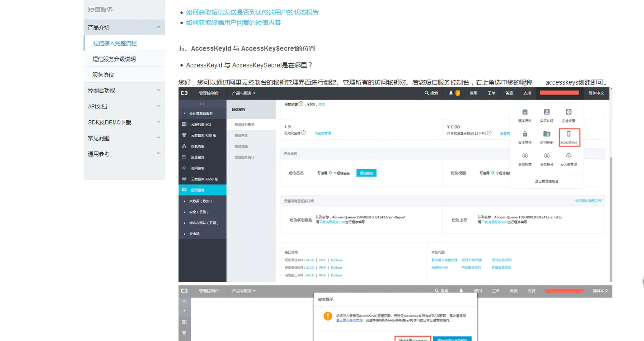Click orange warning icon in 安全提示 dialog
The height and width of the screenshot is (341, 644).
pos(328,316)
